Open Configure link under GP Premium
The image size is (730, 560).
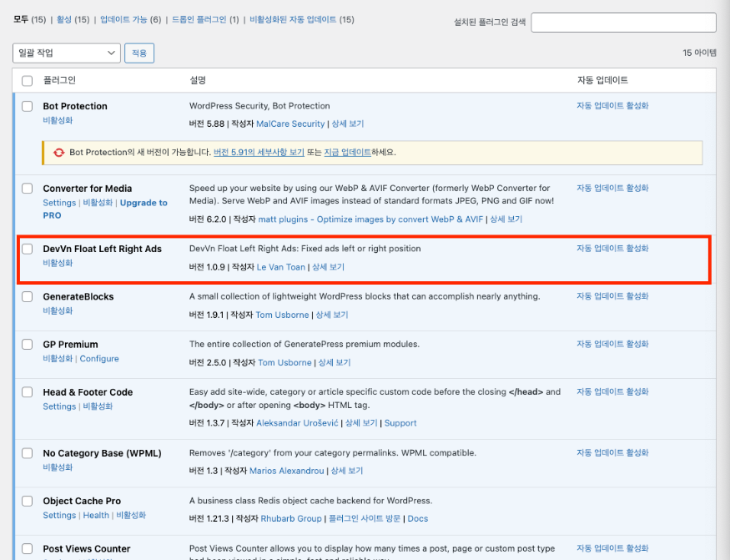click(x=99, y=359)
